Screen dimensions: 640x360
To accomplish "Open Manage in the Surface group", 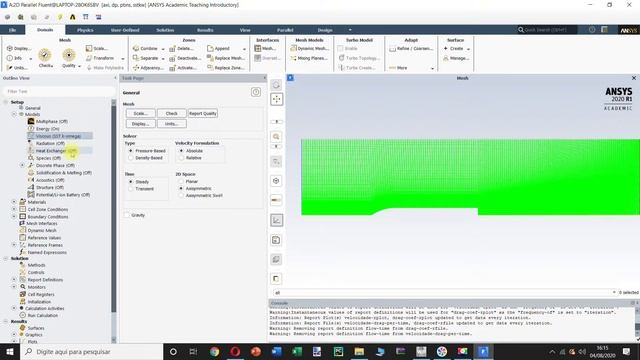I will (x=456, y=58).
